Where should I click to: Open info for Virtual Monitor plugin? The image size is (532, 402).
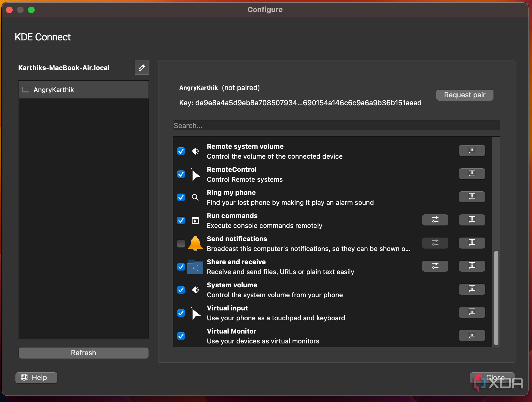pyautogui.click(x=471, y=335)
